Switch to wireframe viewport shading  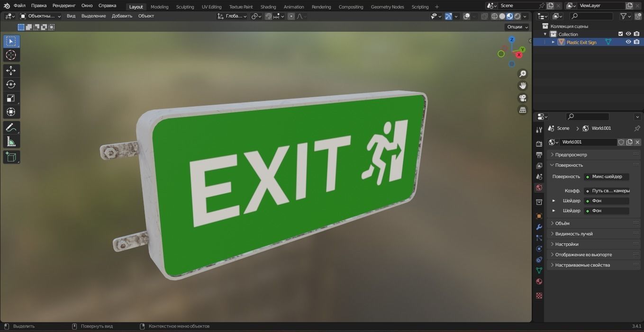point(494,16)
